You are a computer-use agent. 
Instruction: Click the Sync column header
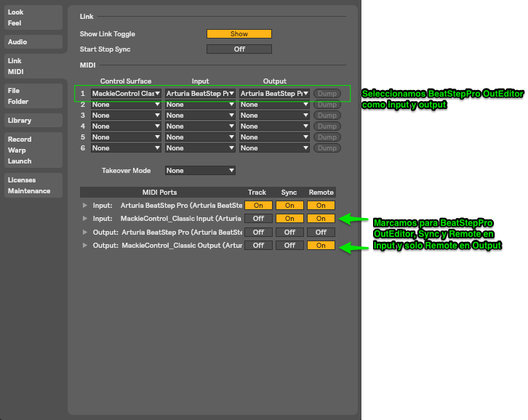tap(289, 193)
